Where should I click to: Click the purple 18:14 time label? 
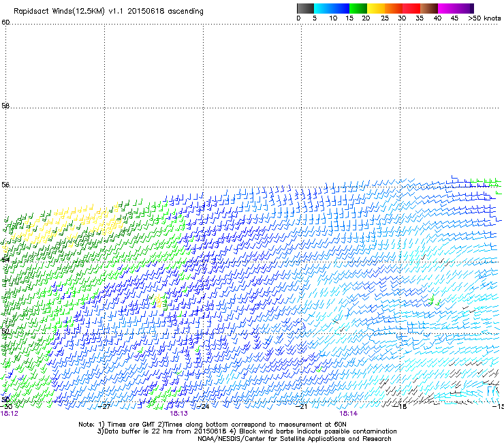click(349, 414)
